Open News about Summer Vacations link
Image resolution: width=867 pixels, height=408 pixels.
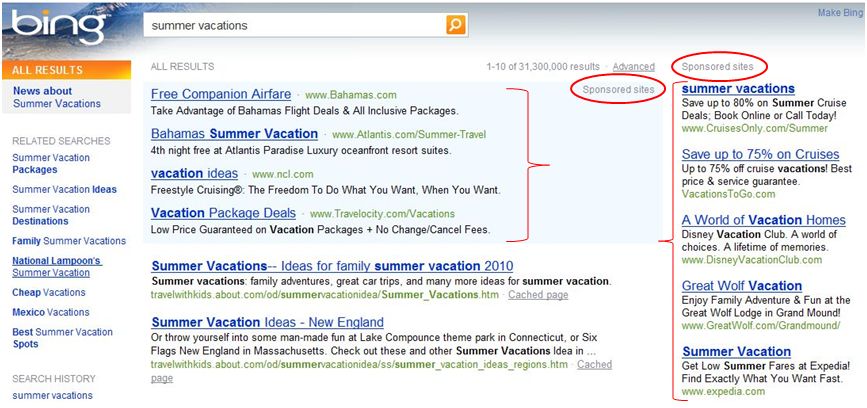(56, 97)
